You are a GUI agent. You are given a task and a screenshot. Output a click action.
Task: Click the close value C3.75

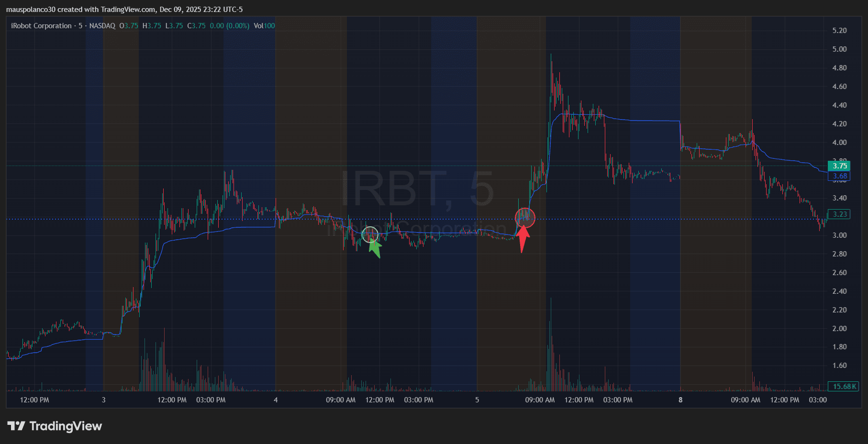196,26
